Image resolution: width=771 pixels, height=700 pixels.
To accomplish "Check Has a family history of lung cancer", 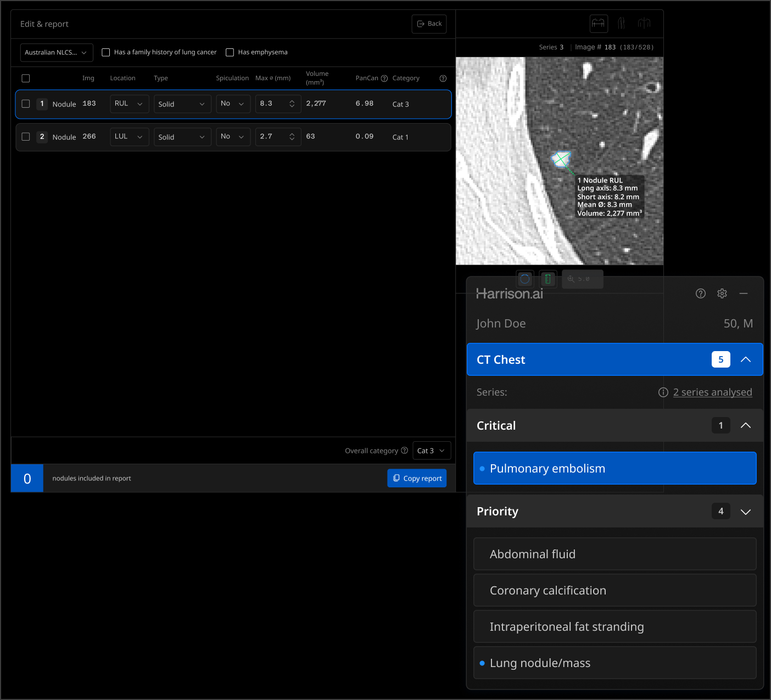I will pos(105,52).
